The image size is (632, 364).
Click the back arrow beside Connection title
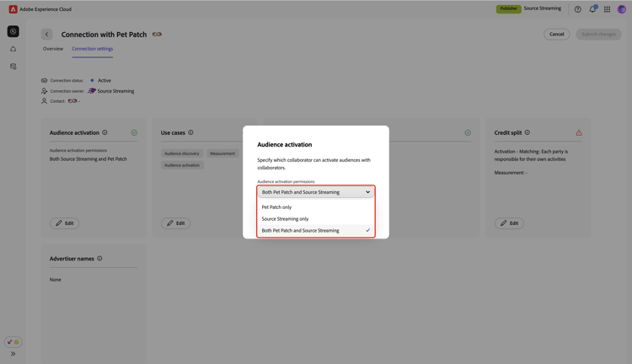[46, 35]
